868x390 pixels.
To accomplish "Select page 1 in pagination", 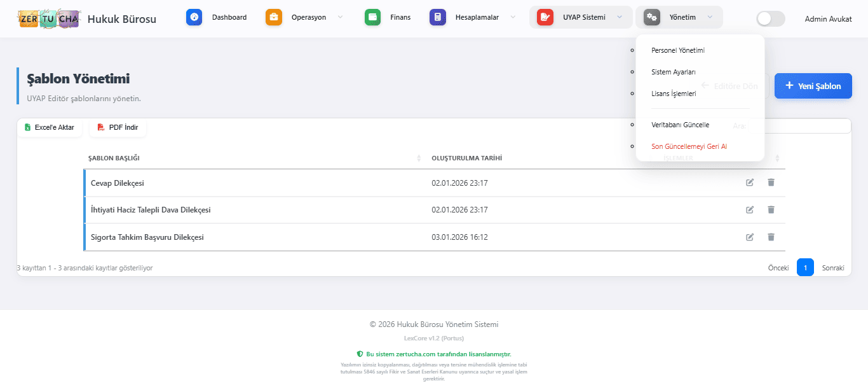I will tap(805, 268).
